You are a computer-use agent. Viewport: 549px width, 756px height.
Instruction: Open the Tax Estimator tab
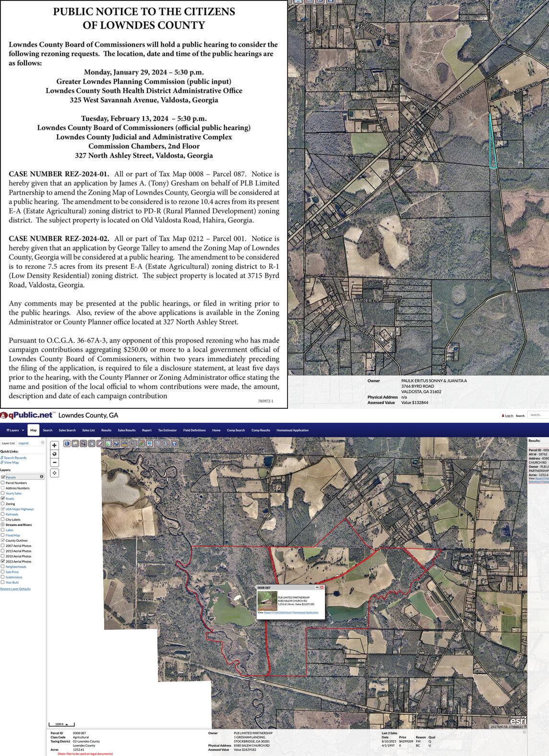(167, 430)
